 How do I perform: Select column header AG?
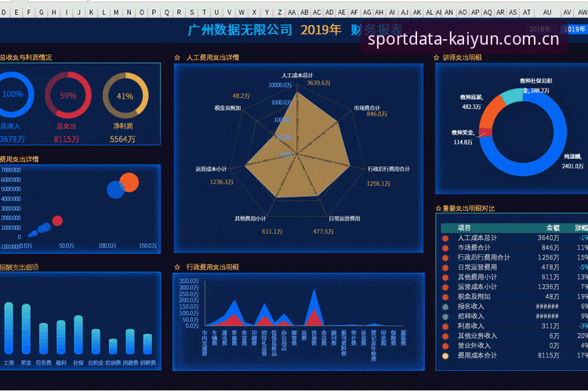point(367,13)
